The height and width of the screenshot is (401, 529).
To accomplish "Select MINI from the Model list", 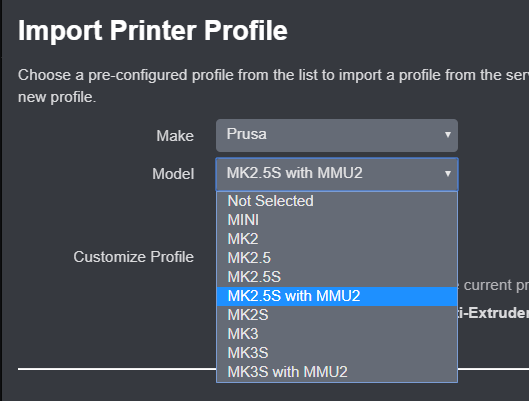I will pos(337,220).
